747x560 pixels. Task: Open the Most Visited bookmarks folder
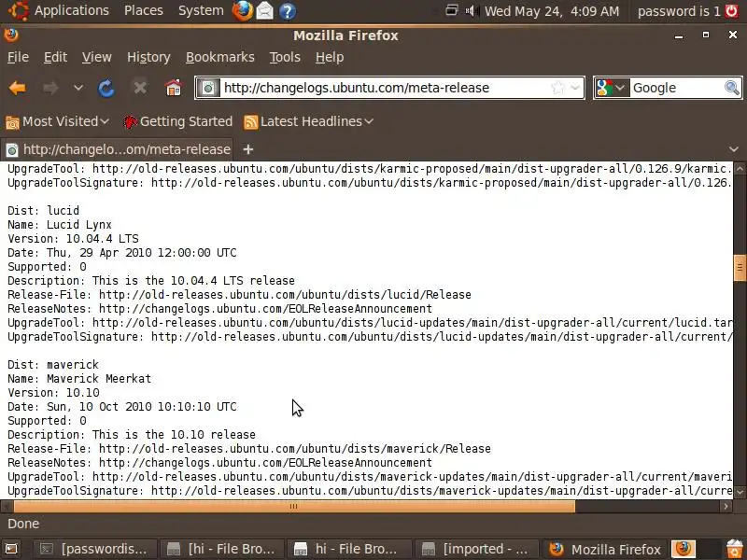point(58,122)
